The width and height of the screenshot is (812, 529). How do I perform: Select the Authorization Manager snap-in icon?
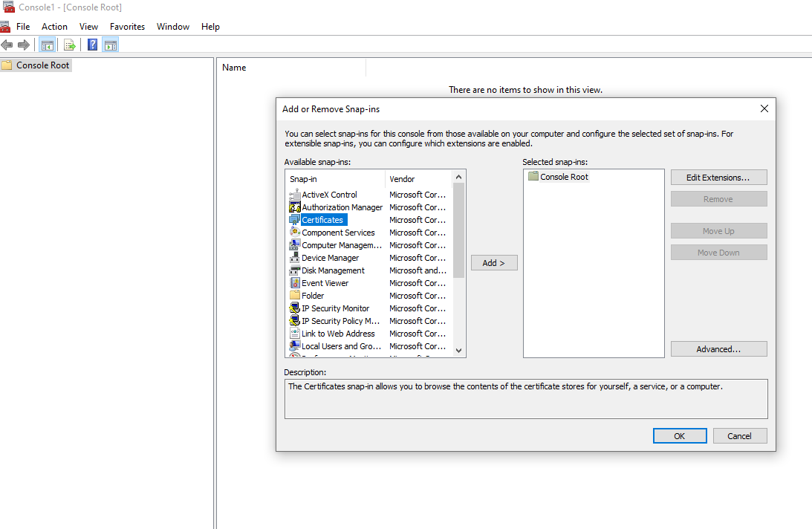coord(295,207)
